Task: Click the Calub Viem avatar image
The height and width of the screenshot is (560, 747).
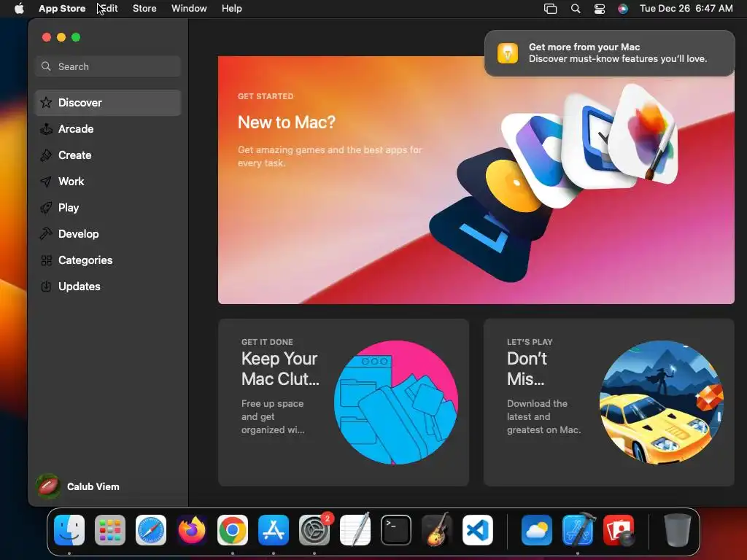Action: coord(48,486)
